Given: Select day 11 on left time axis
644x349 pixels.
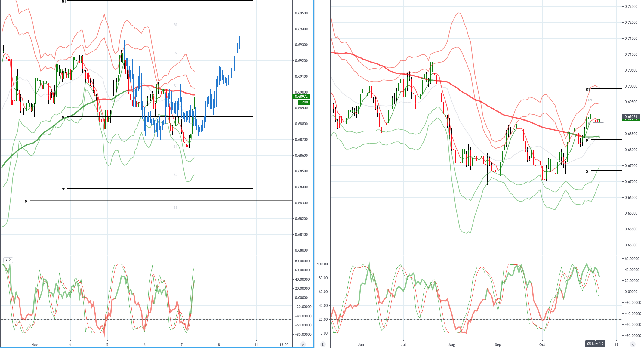Looking at the screenshot, I should (256, 345).
